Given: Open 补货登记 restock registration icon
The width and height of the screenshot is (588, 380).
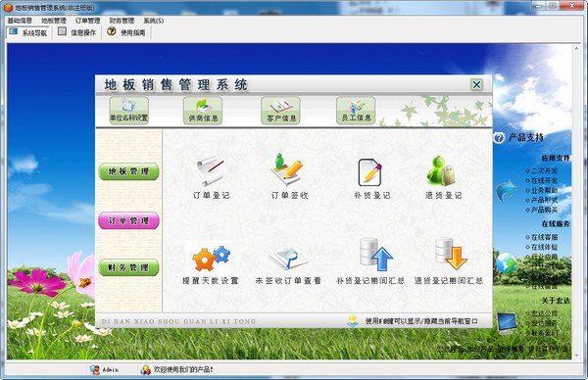Looking at the screenshot, I should point(370,172).
